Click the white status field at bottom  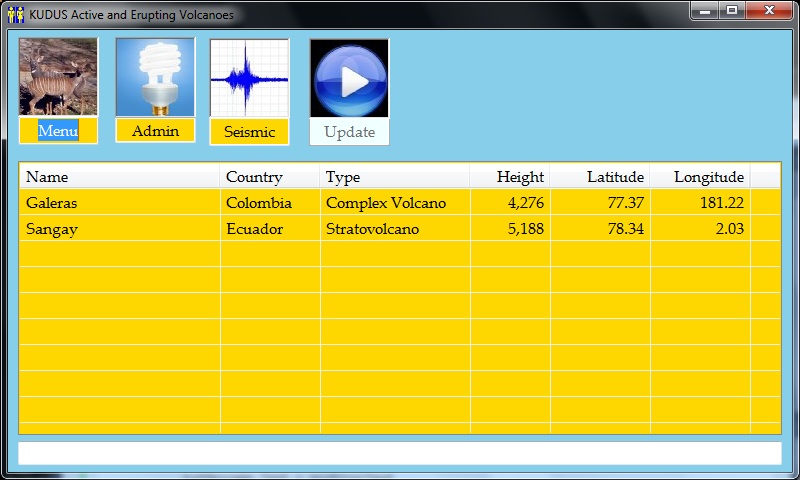(399, 453)
